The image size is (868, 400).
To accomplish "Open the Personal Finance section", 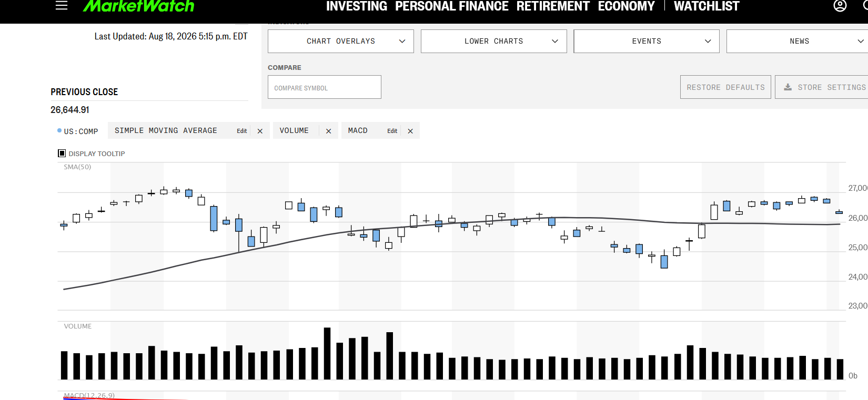I will point(452,6).
